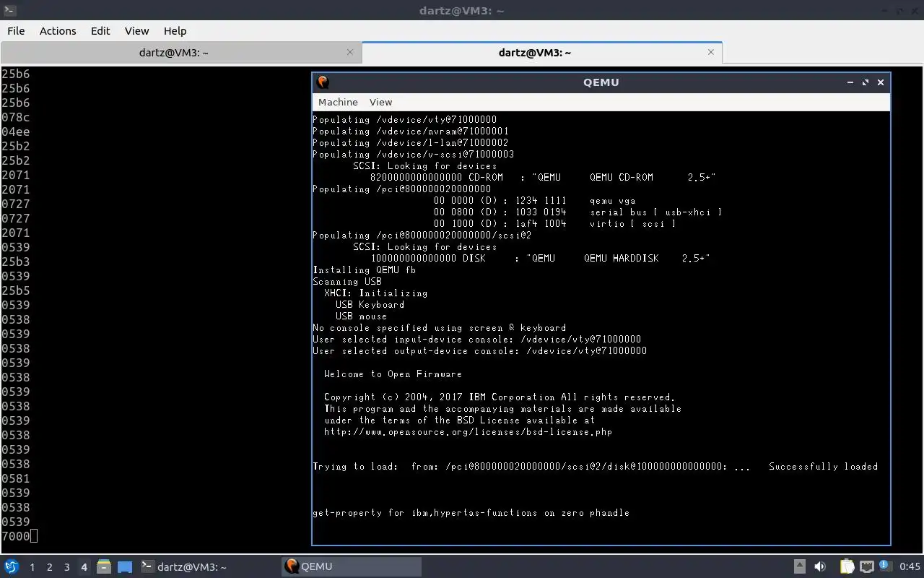Open the File menu in the terminal
The width and height of the screenshot is (924, 578).
16,31
